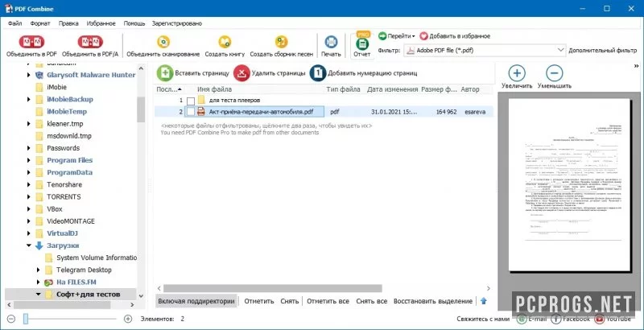Check the box for для теста плееров
The width and height of the screenshot is (644, 330).
(x=191, y=101)
